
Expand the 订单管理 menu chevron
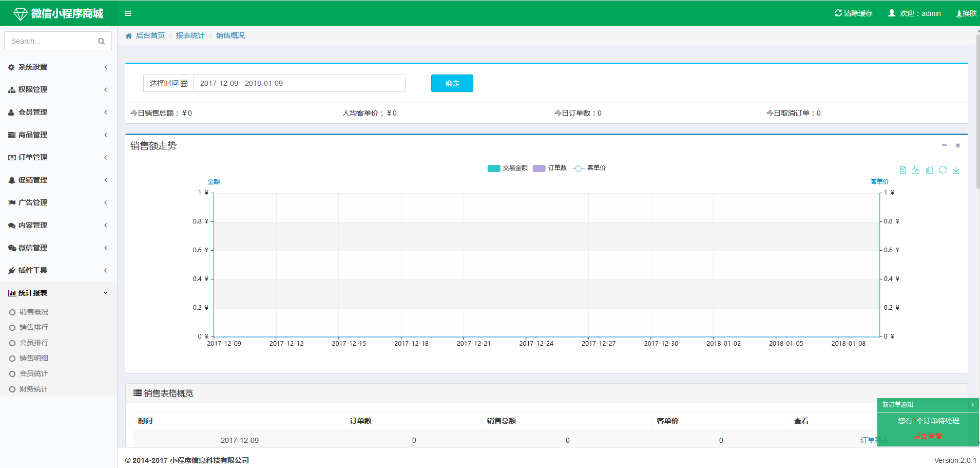click(106, 157)
